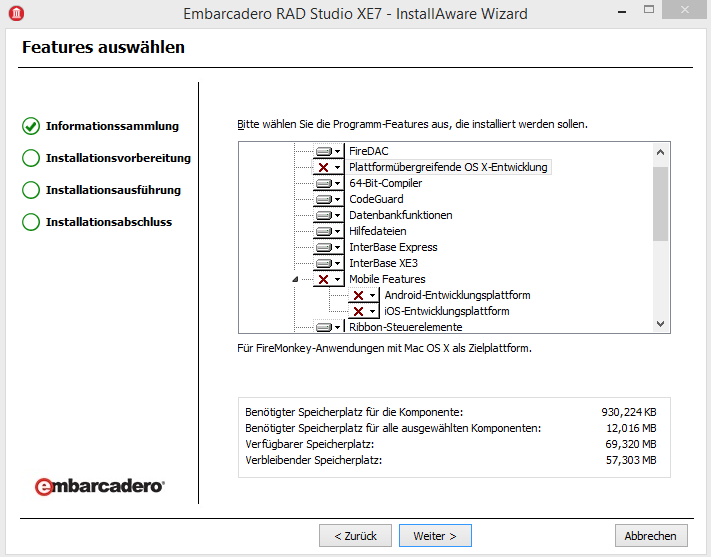Click the red X icon for Mobile Features
711x557 pixels.
pos(323,279)
